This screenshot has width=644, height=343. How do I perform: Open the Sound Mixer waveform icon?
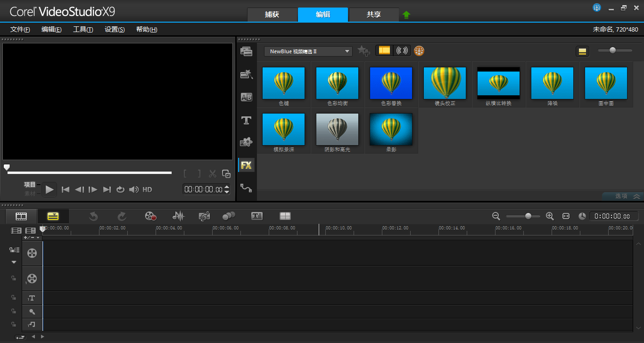click(178, 216)
